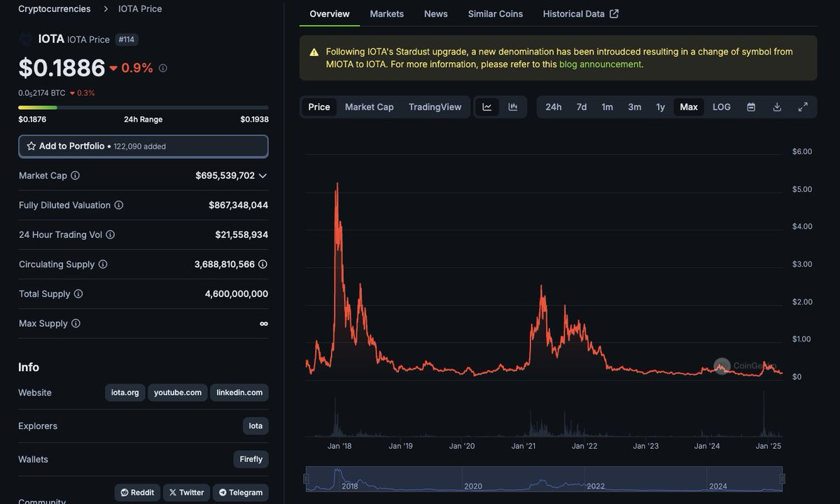This screenshot has width=840, height=504.
Task: Select the Market Cap chart mode
Action: point(370,107)
